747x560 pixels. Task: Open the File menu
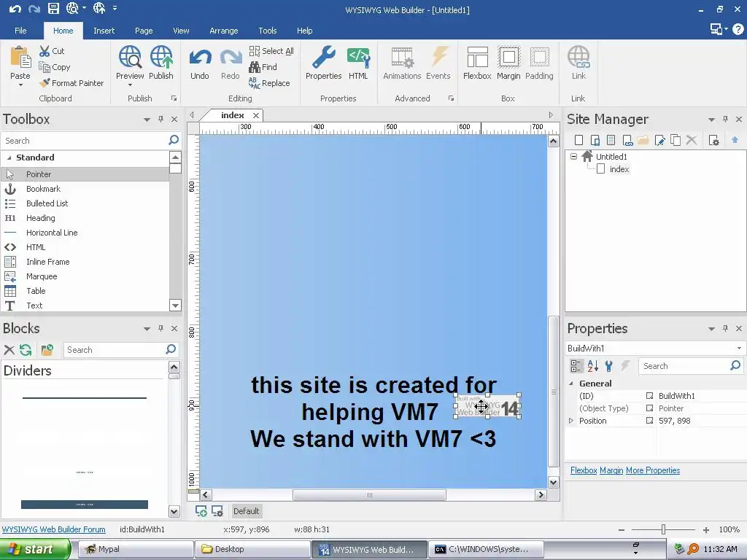point(20,31)
